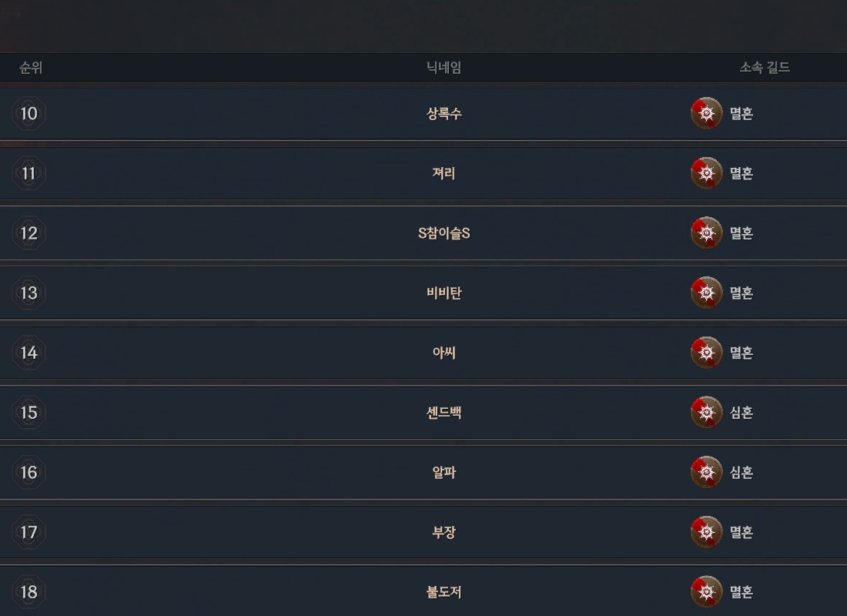
Task: Click 멸혼 guild name in rank 13 row
Action: (x=741, y=293)
